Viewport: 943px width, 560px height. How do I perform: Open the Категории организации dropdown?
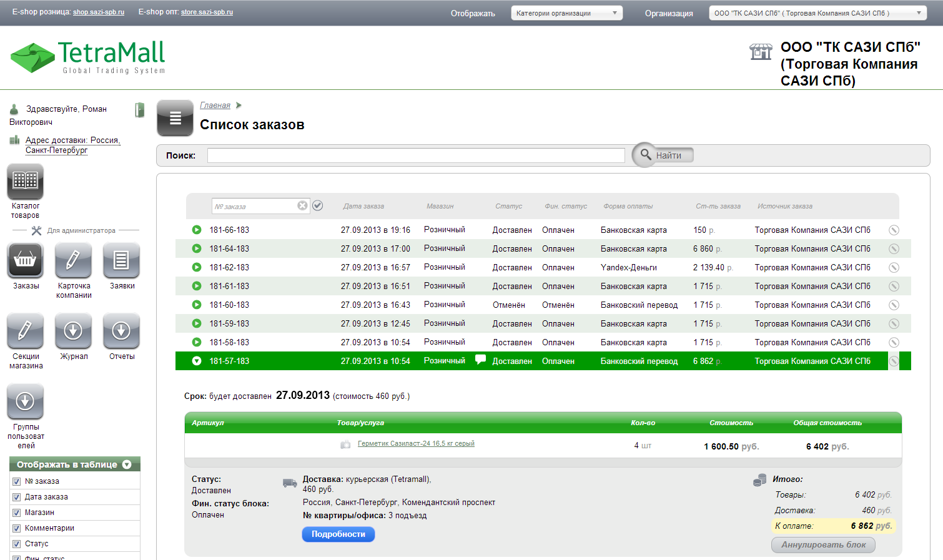pyautogui.click(x=566, y=13)
